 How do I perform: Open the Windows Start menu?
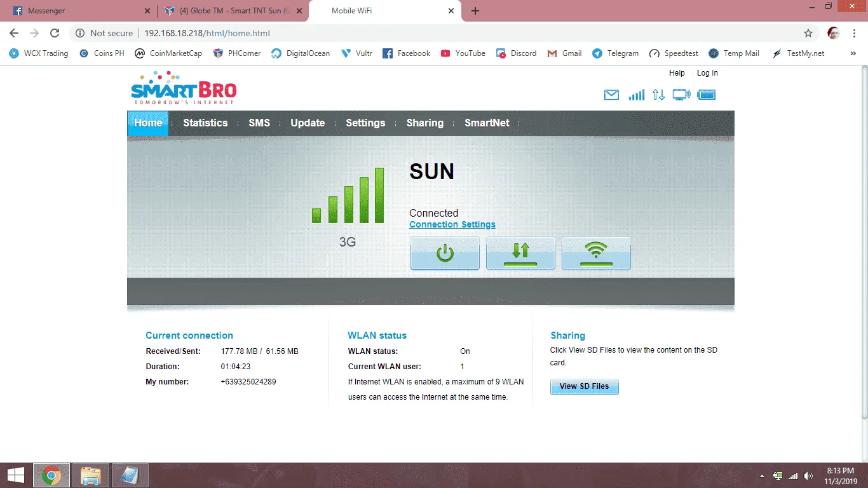[x=15, y=475]
